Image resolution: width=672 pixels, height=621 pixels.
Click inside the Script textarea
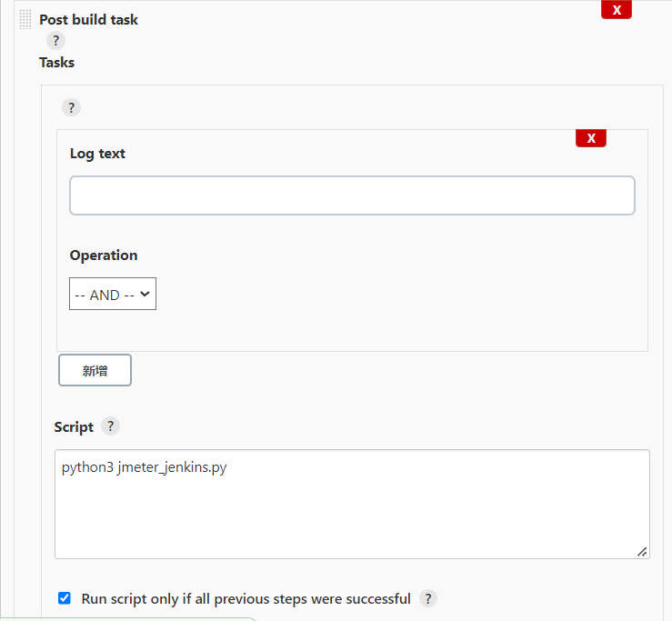352,509
